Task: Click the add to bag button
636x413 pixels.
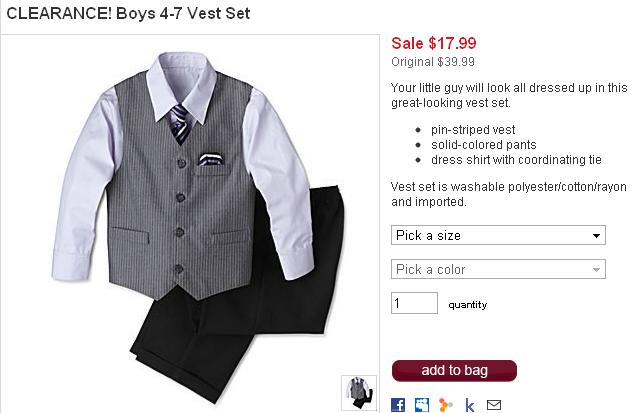Action: (454, 370)
